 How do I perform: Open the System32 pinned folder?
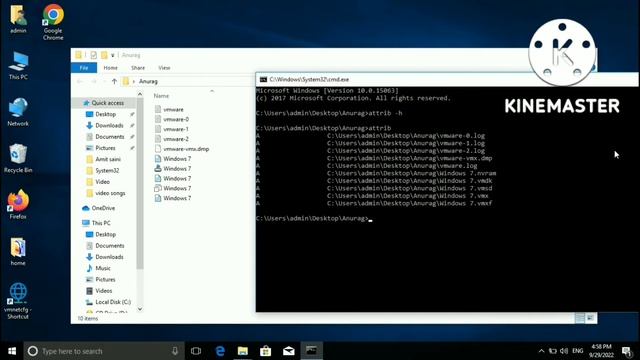click(107, 171)
